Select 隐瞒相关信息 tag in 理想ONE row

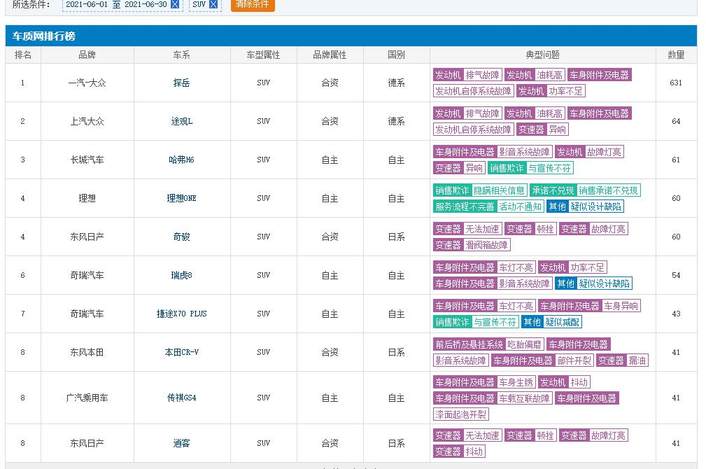click(x=499, y=190)
